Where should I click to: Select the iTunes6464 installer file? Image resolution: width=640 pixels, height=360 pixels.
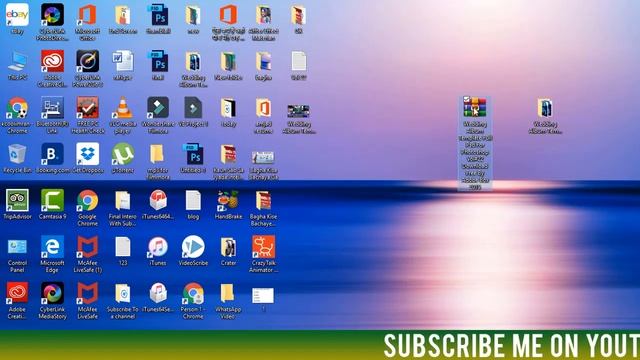(x=158, y=201)
